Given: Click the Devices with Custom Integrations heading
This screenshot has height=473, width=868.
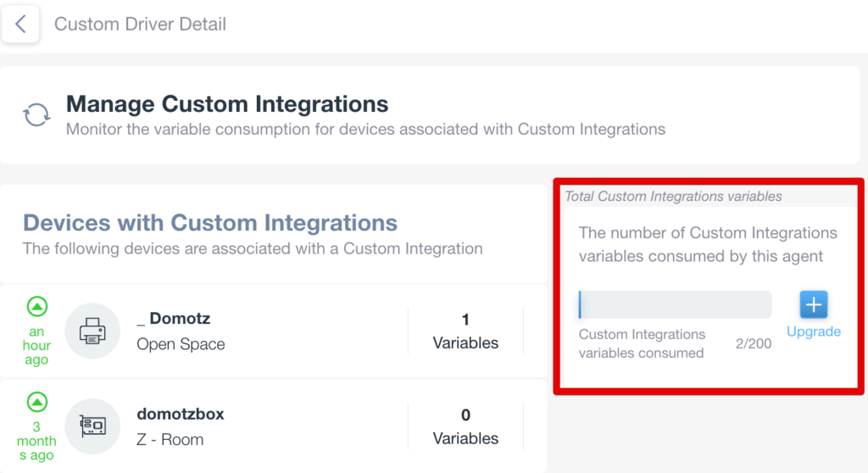Looking at the screenshot, I should [210, 223].
